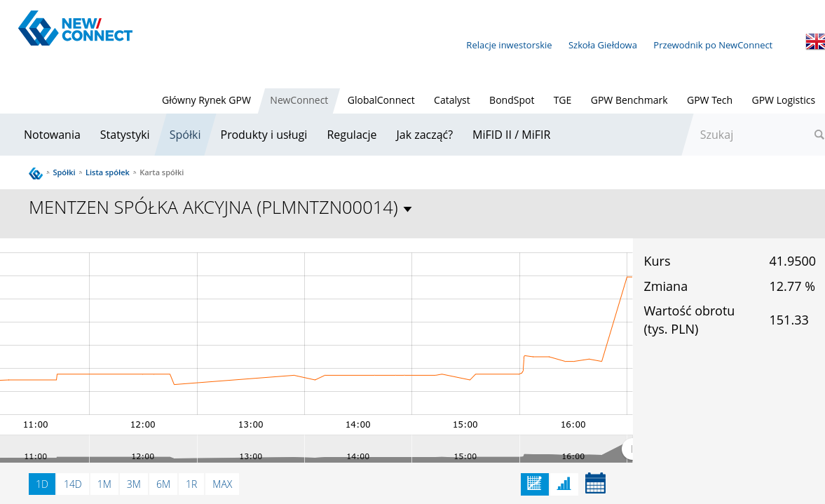Open the Główny Rynek GPW tab

click(x=206, y=100)
